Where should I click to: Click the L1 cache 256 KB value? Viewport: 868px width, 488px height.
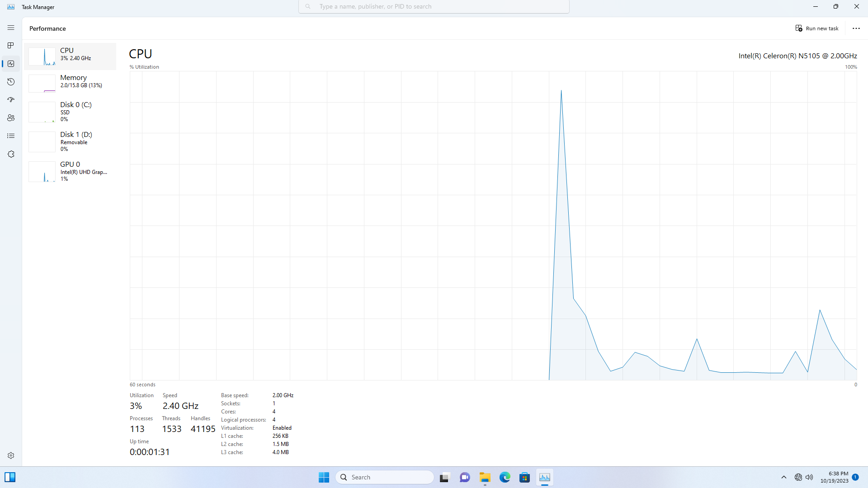[280, 436]
